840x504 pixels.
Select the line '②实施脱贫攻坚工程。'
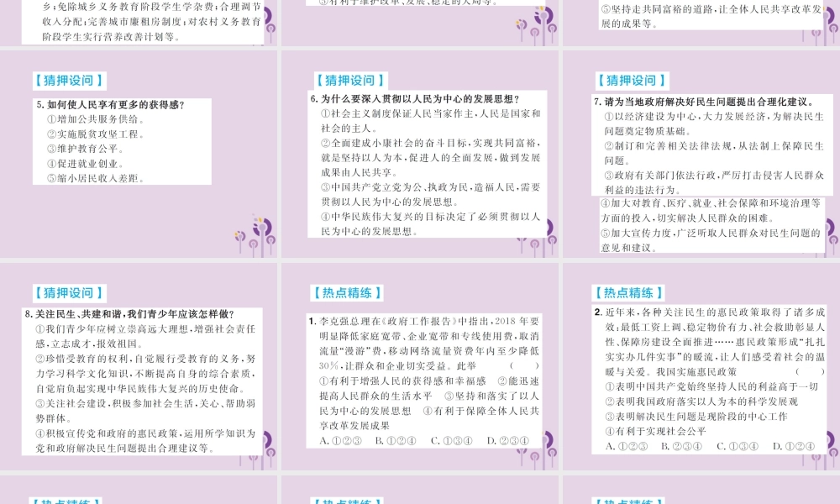tap(97, 134)
